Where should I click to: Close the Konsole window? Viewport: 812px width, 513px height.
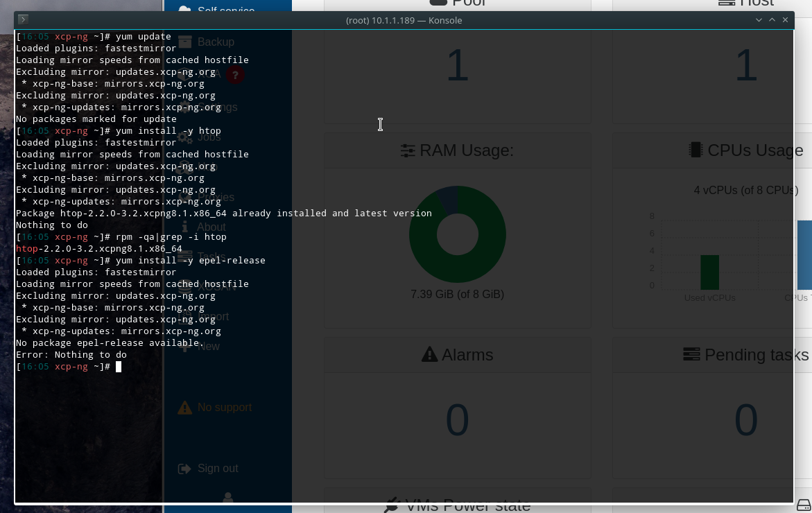(x=785, y=19)
